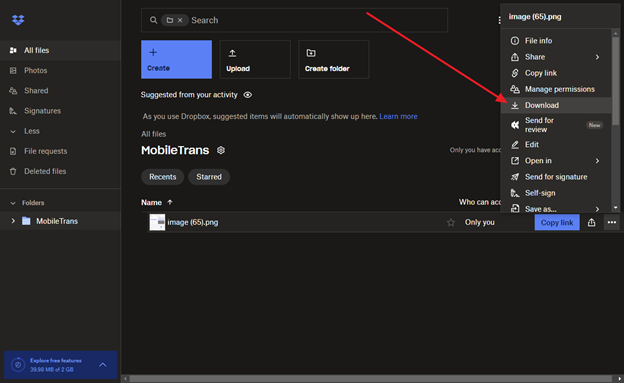Choose File info from context menu
The width and height of the screenshot is (624, 383).
(x=556, y=41)
